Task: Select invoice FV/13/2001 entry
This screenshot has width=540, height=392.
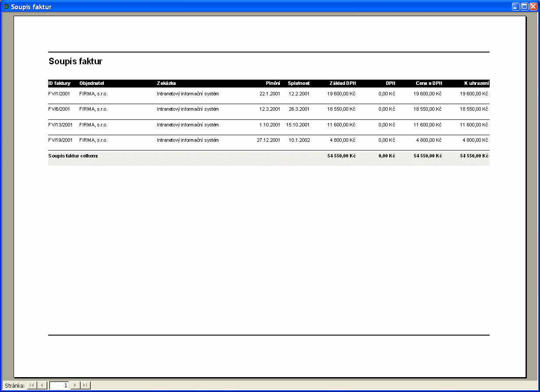Action: 60,125
